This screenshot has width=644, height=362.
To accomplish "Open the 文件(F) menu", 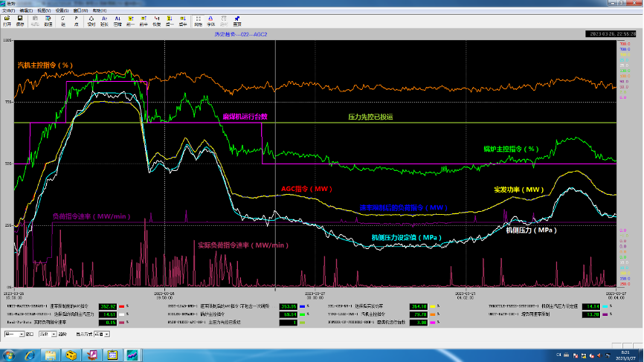I will click(x=7, y=11).
